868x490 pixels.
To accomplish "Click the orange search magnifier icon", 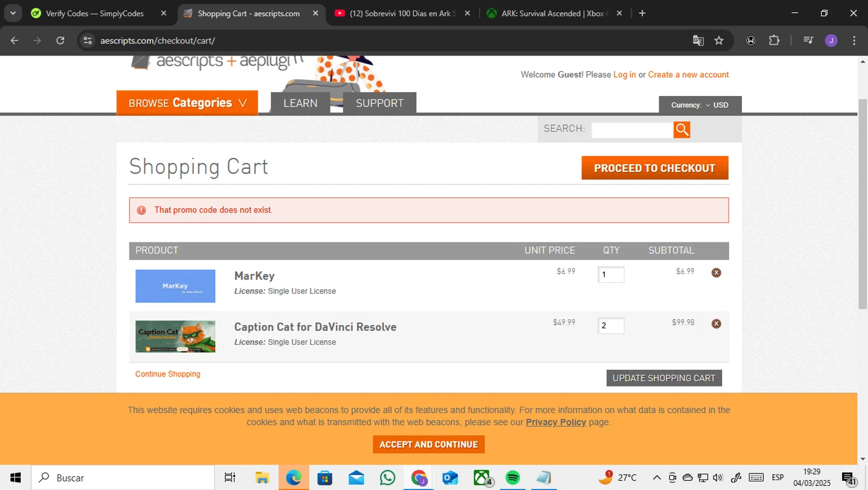I will 682,130.
